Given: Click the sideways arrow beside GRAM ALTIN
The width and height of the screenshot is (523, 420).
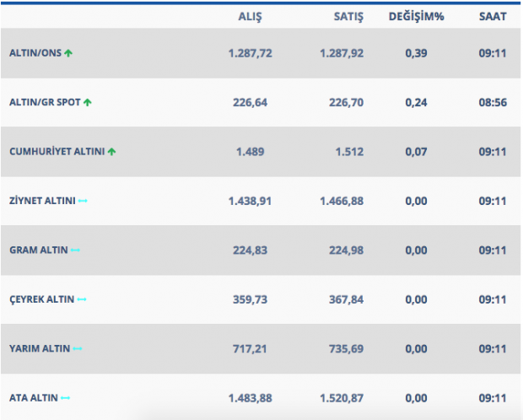Looking at the screenshot, I should pyautogui.click(x=76, y=250).
